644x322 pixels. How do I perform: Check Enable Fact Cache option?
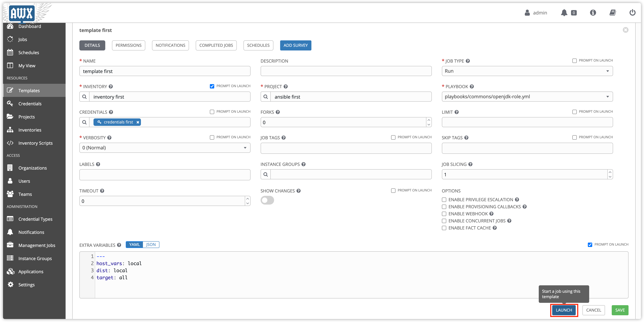(444, 228)
